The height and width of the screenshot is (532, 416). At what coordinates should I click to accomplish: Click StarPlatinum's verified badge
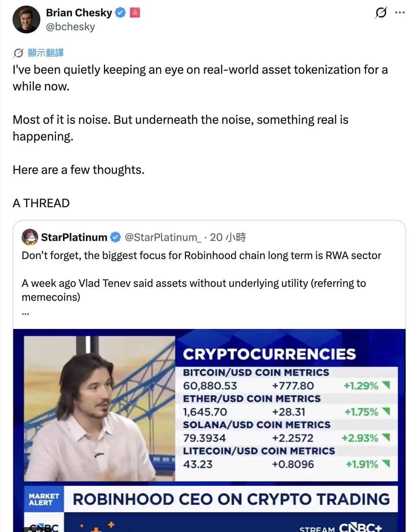[x=115, y=237]
